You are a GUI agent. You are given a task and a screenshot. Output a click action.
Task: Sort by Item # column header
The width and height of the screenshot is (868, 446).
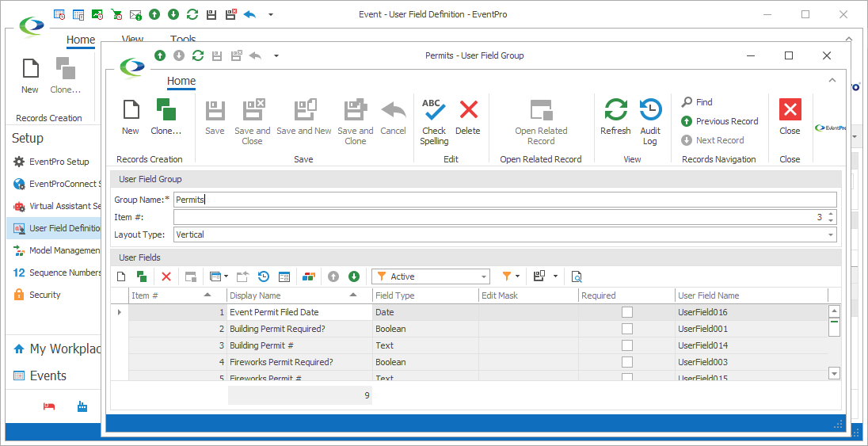pos(177,295)
